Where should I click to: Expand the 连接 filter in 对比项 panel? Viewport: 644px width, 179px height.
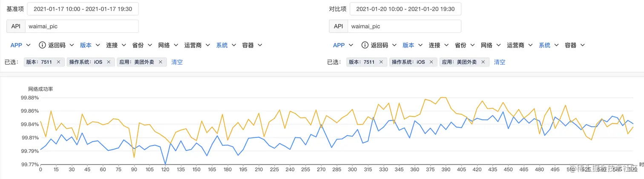(439, 45)
